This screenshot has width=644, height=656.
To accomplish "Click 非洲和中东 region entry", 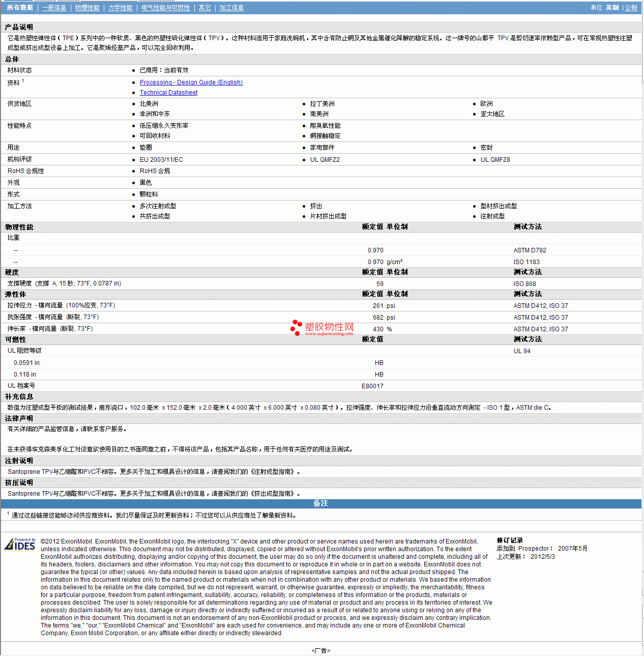I will point(155,114).
